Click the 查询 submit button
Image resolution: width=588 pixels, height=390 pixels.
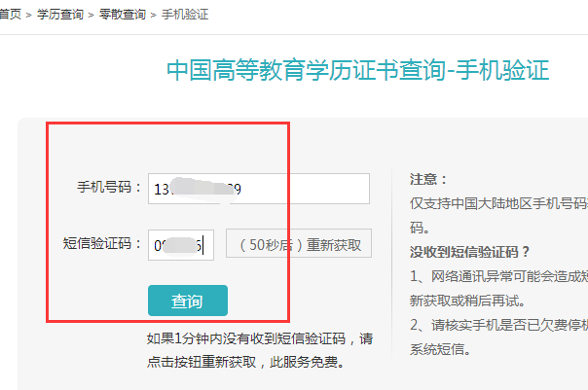point(188,301)
